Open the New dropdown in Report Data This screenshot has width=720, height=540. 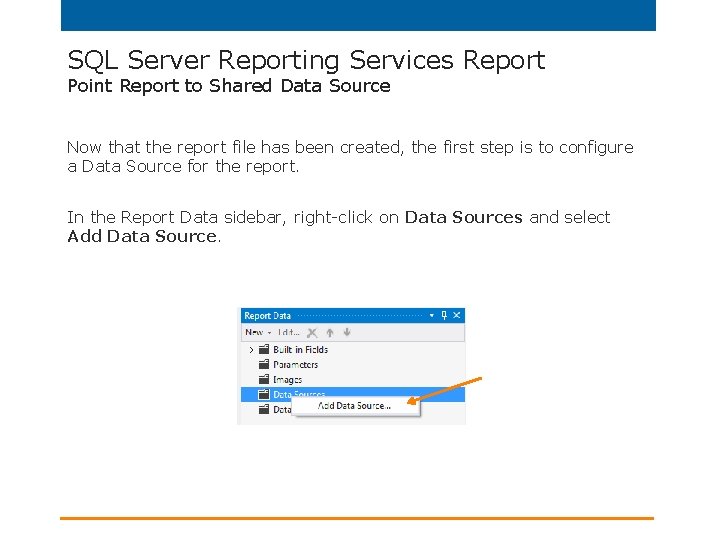point(258,333)
